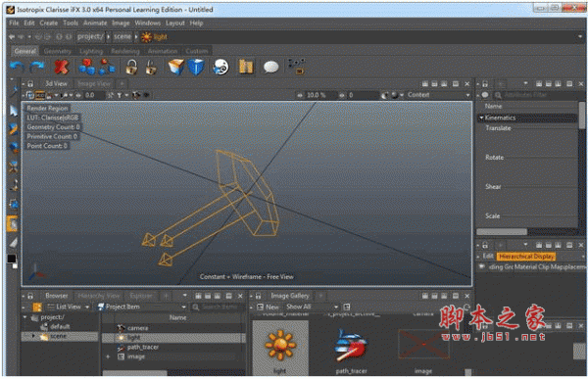Viewport: 588px width, 379px height.
Task: Open the Create menu
Action: click(49, 24)
